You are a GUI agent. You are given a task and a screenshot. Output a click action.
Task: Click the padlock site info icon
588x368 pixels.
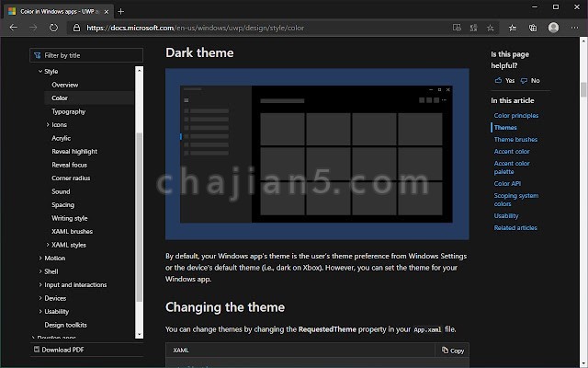point(76,28)
